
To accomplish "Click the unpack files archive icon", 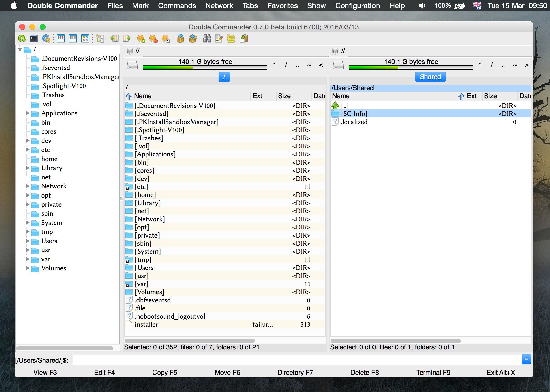I will [193, 38].
